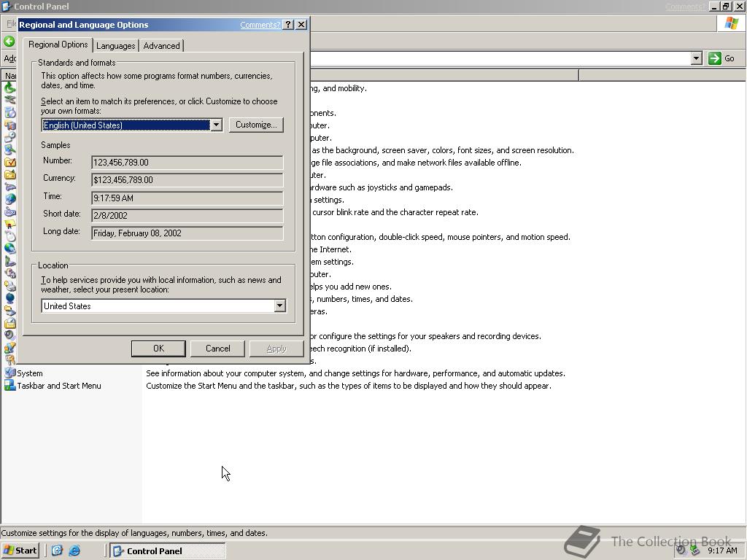
Task: Click the Short date sample field
Action: [187, 216]
